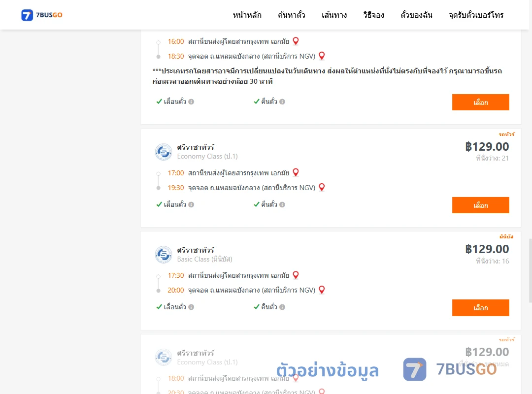Click the 17:30 departure time
This screenshot has width=532, height=394.
(x=176, y=276)
